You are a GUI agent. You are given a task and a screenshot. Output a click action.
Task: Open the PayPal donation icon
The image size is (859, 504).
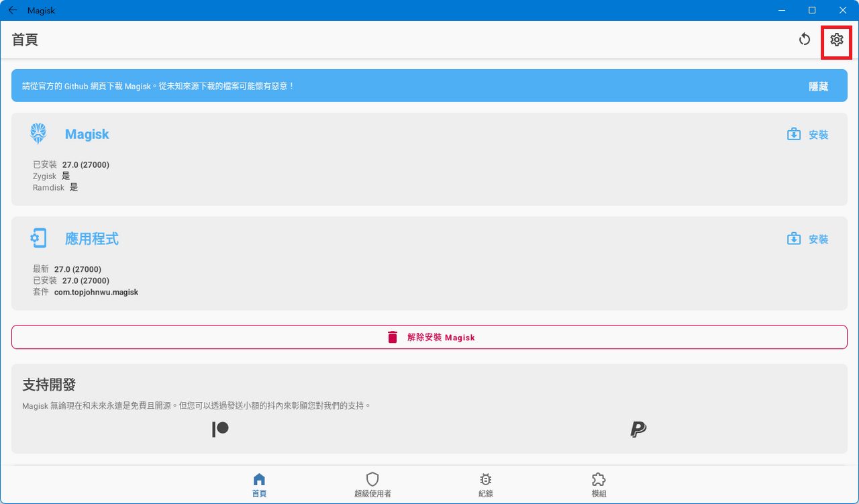tap(638, 430)
